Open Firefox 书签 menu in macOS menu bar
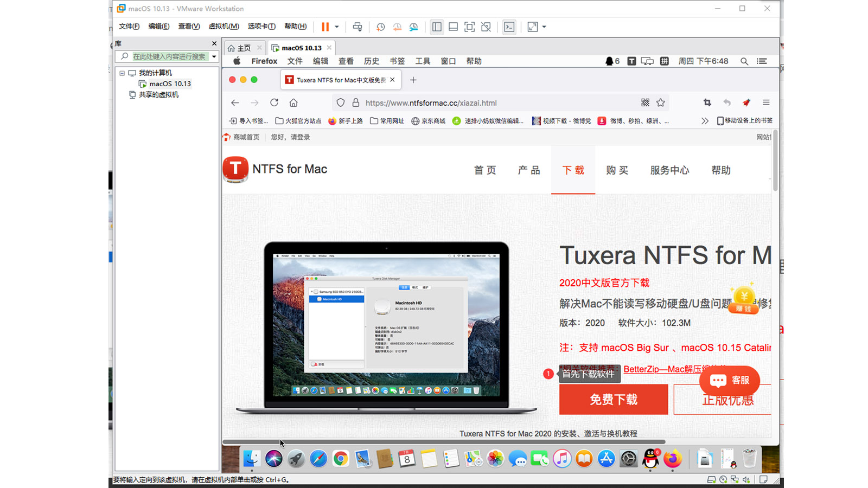Image resolution: width=868 pixels, height=488 pixels. coord(397,61)
